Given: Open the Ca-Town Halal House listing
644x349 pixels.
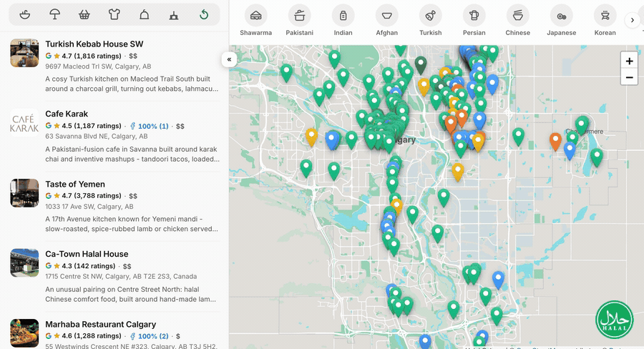Looking at the screenshot, I should click(x=87, y=254).
